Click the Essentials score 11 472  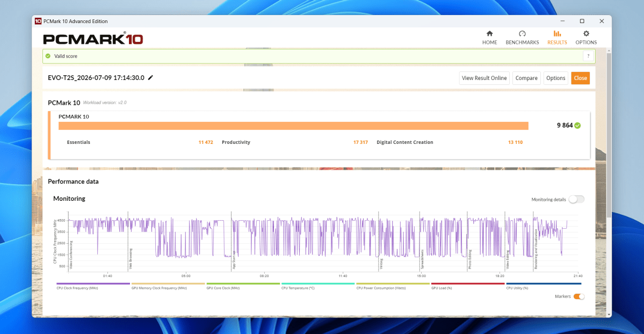click(206, 142)
